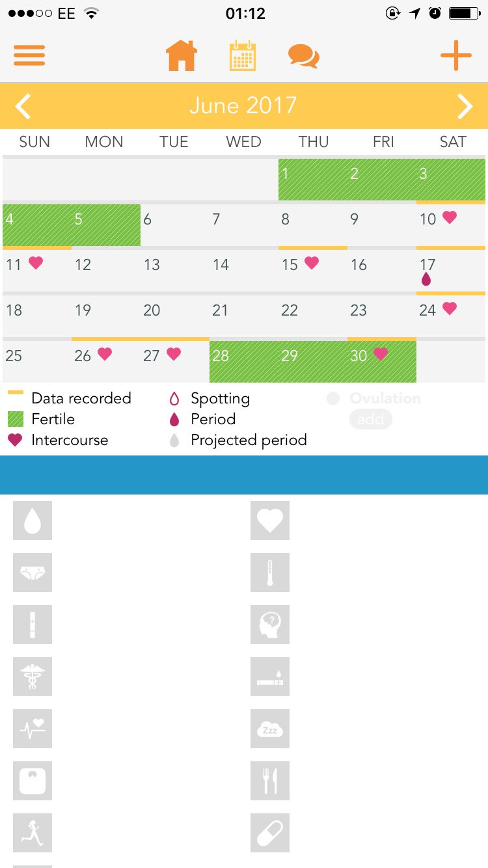Go to the home screen icon
Viewport: 488px width, 868px height.
coord(182,56)
